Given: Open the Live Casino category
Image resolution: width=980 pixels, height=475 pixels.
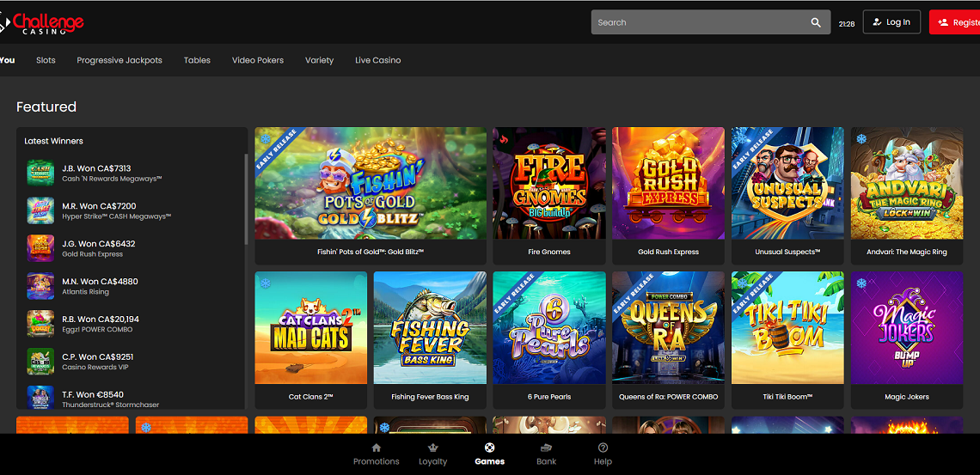Looking at the screenshot, I should coord(378,60).
